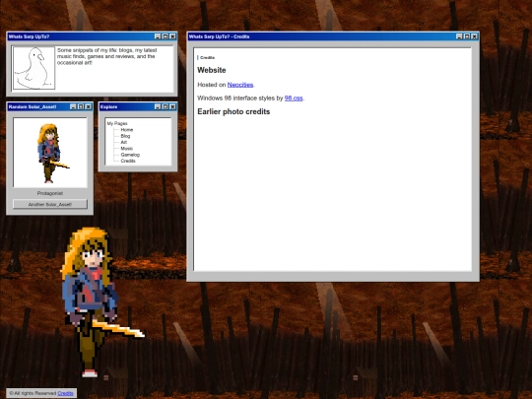The height and width of the screenshot is (399, 532).
Task: Click the Credits link in the footer
Action: tap(65, 393)
